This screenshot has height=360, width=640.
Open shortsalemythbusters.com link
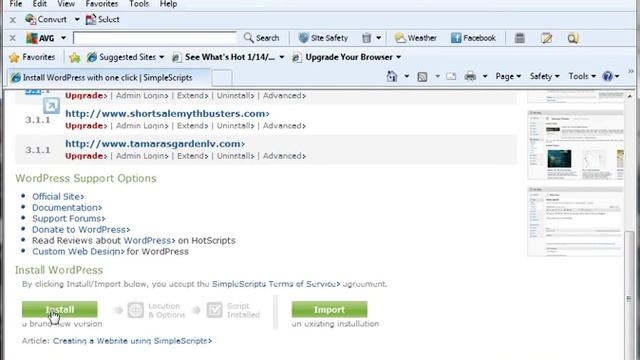point(167,113)
